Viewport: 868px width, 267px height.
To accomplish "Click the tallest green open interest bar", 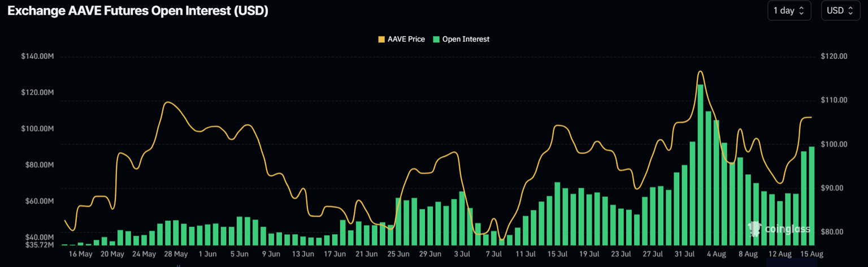I will pos(700,165).
